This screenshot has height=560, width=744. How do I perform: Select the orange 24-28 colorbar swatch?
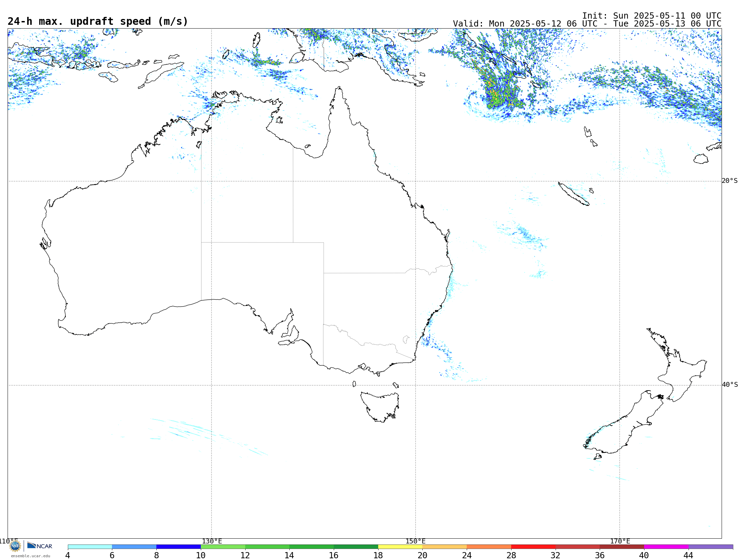489,547
